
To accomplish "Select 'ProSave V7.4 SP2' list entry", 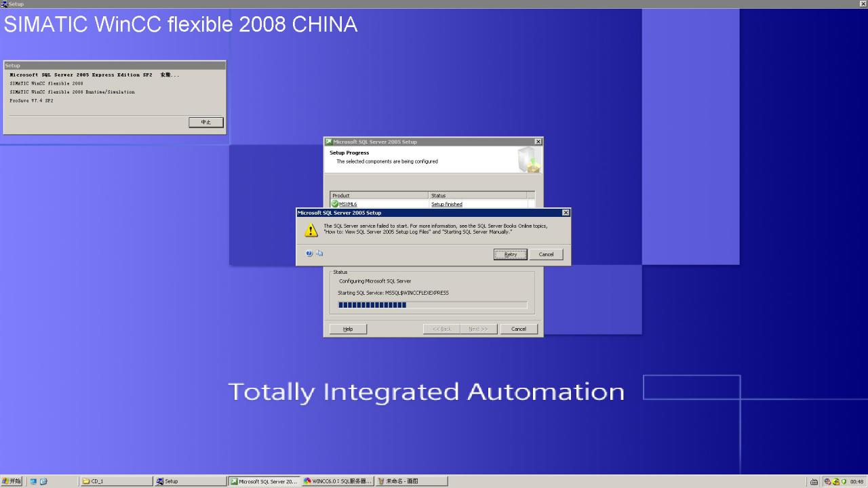I will [x=31, y=100].
